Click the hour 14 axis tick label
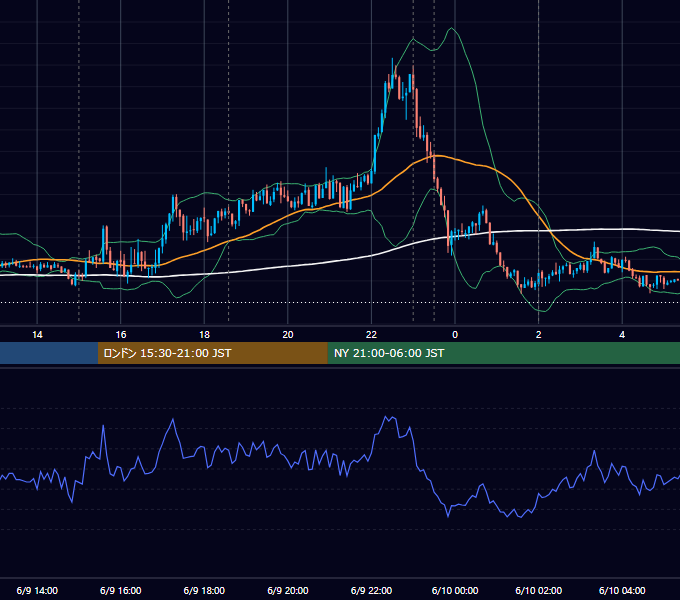This screenshot has width=680, height=600. tap(37, 335)
